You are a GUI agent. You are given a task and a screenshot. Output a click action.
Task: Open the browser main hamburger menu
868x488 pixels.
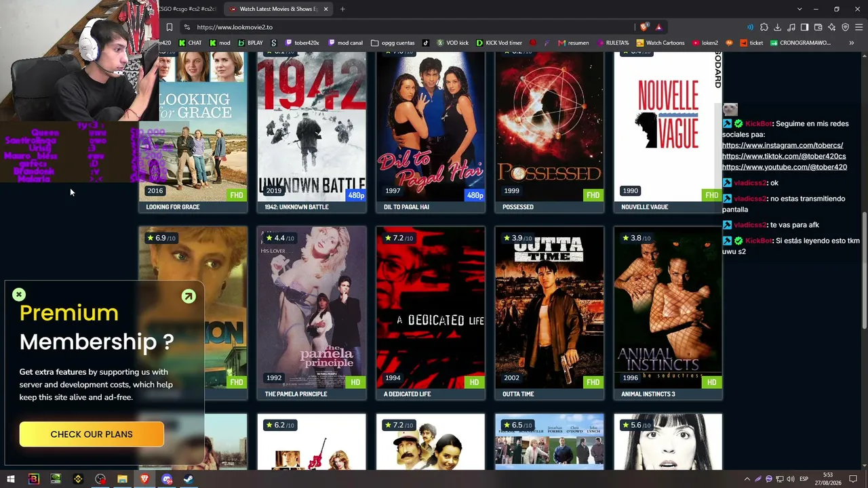pyautogui.click(x=859, y=27)
